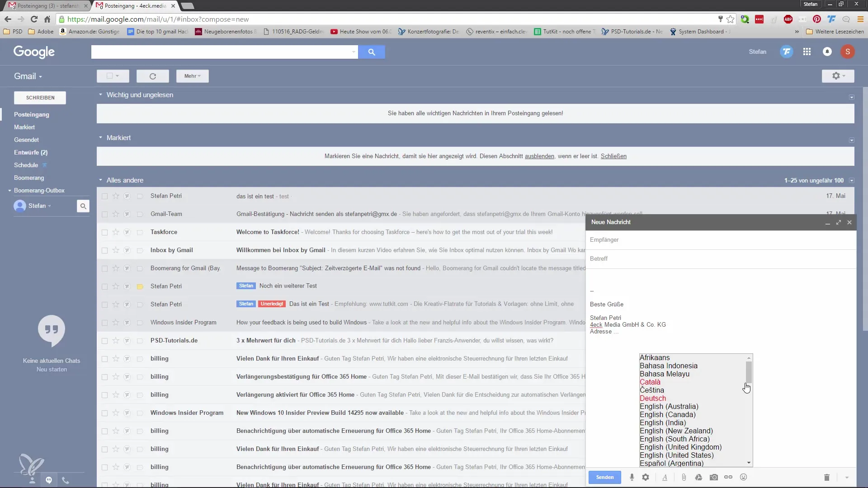Click 'Neu starten' chat link

tap(52, 370)
